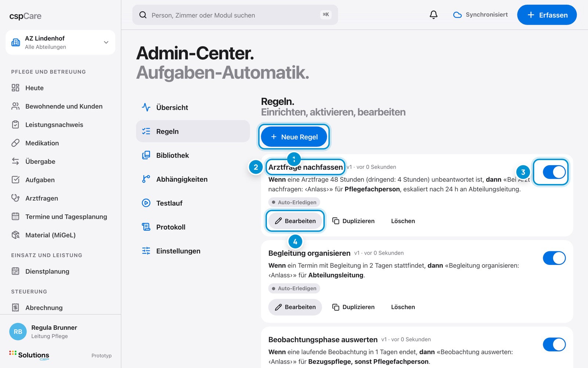This screenshot has width=588, height=368.
Task: Toggle the Beobachtungsphase auswerten rule
Action: (554, 344)
